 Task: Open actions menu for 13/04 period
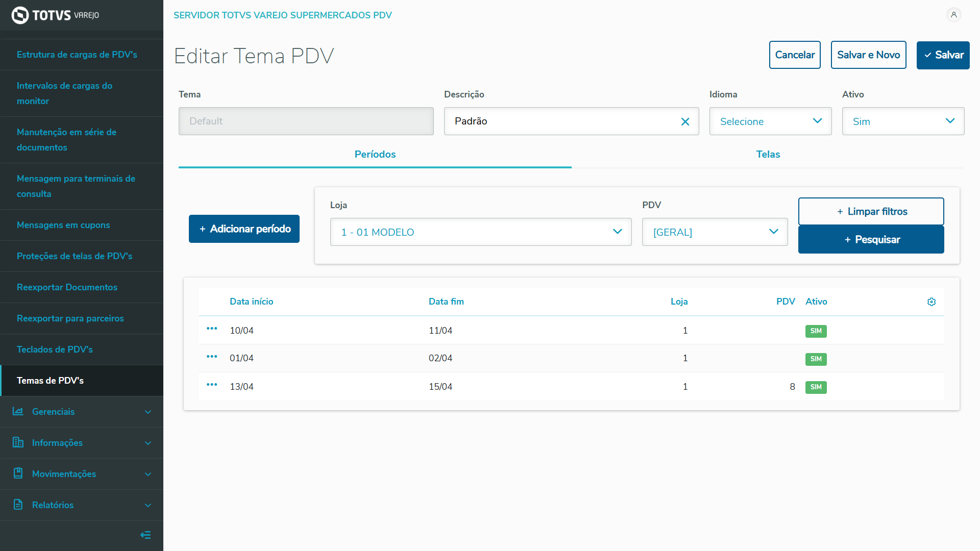212,385
